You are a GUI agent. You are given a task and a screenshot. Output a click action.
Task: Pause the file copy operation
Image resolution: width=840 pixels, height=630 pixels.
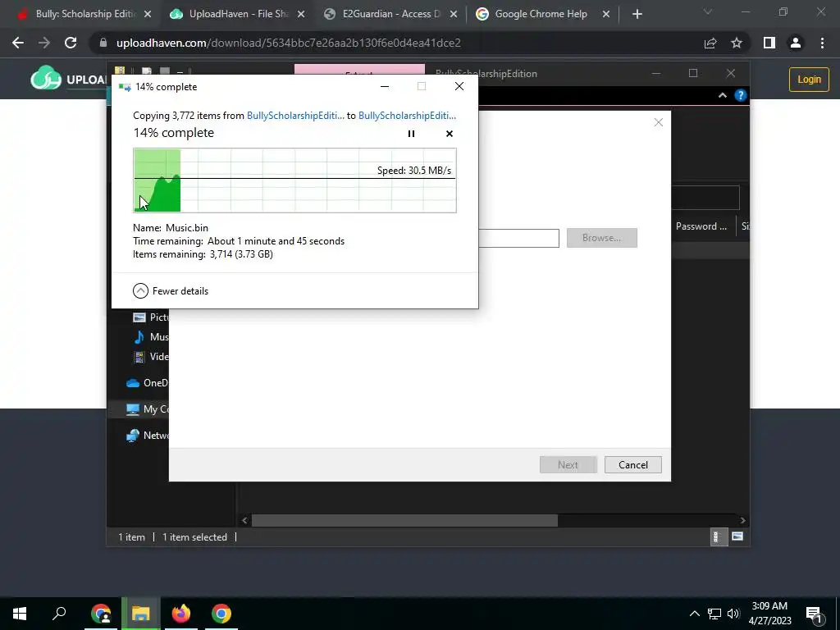point(411,134)
